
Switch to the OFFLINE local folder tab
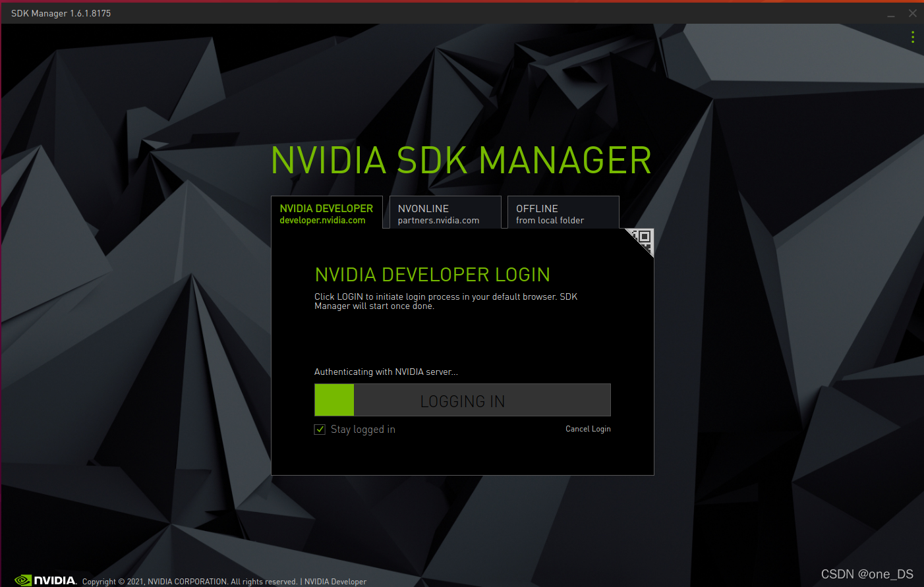coord(563,213)
